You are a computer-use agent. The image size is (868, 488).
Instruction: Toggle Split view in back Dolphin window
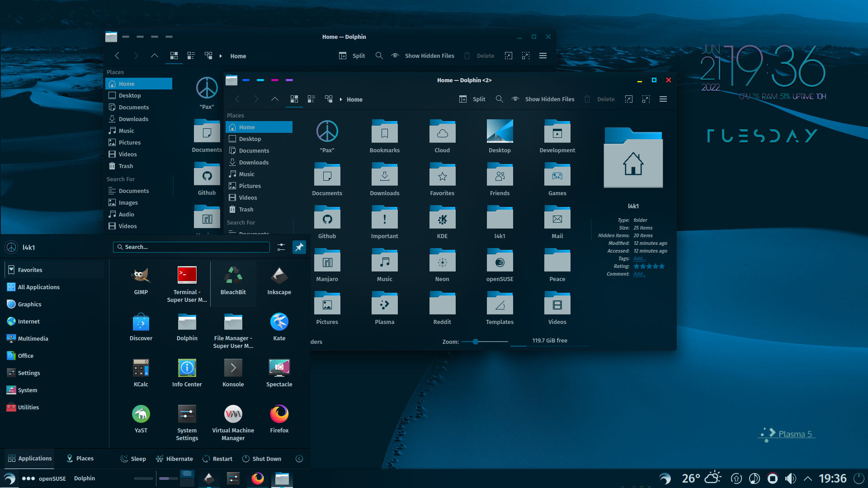click(352, 56)
